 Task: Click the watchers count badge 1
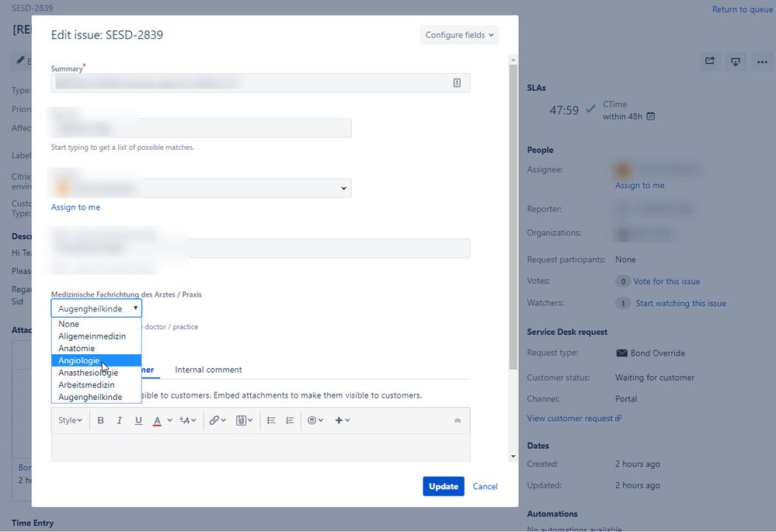click(x=623, y=303)
